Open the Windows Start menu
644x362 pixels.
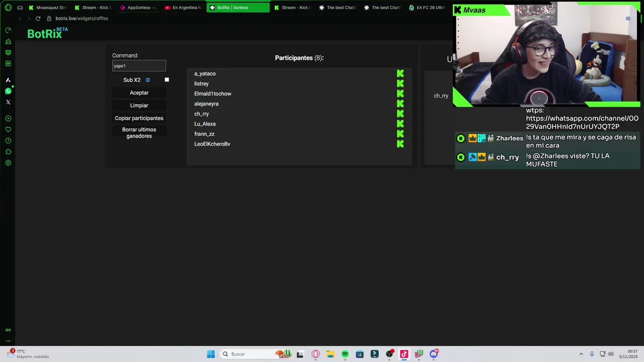[211, 354]
